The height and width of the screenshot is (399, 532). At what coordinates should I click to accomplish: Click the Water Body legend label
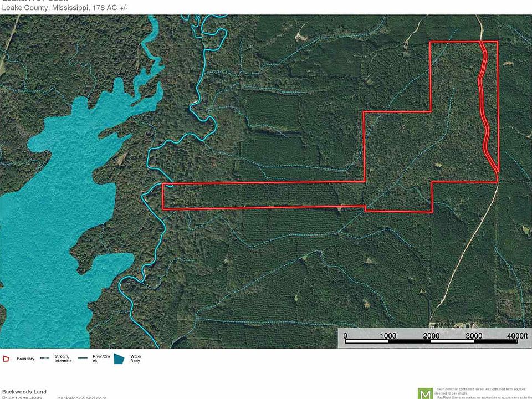[136, 359]
